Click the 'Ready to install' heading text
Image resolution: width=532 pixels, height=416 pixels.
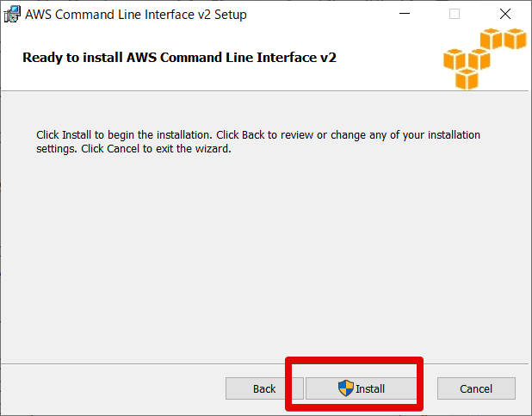(x=179, y=58)
